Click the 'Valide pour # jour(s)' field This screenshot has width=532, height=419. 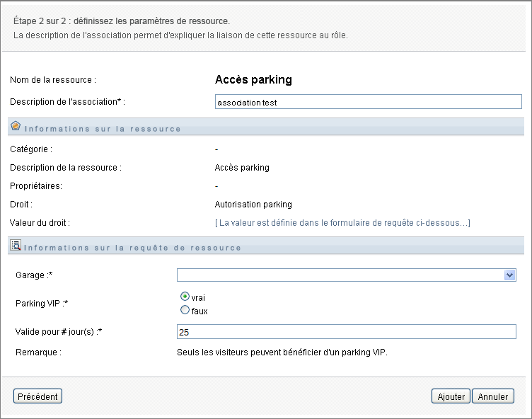click(x=347, y=332)
